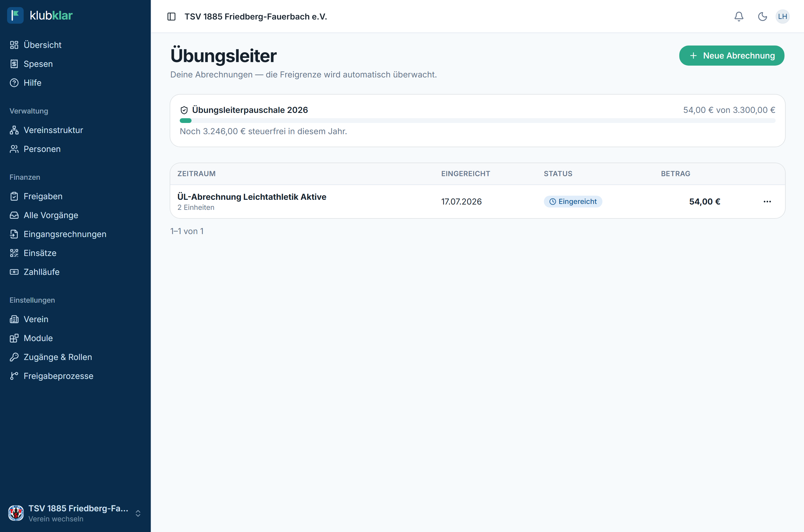Toggle the sidebar panel icon
This screenshot has height=532, width=804.
click(171, 17)
